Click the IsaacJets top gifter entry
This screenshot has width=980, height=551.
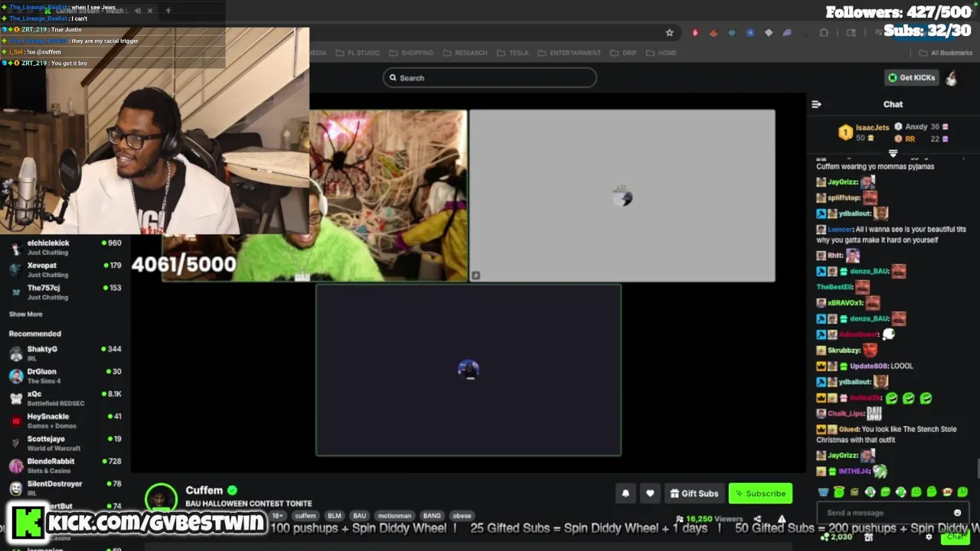(864, 132)
